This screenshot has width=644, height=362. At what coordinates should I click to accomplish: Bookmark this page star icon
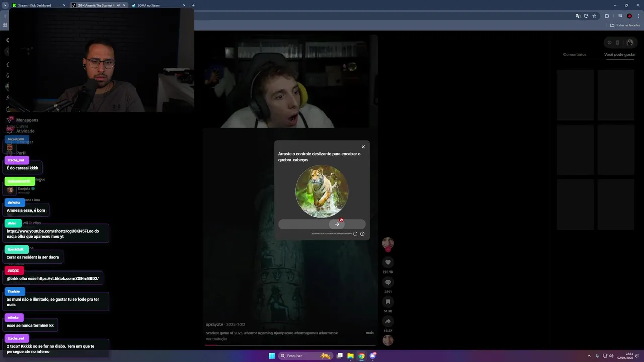[x=594, y=16]
